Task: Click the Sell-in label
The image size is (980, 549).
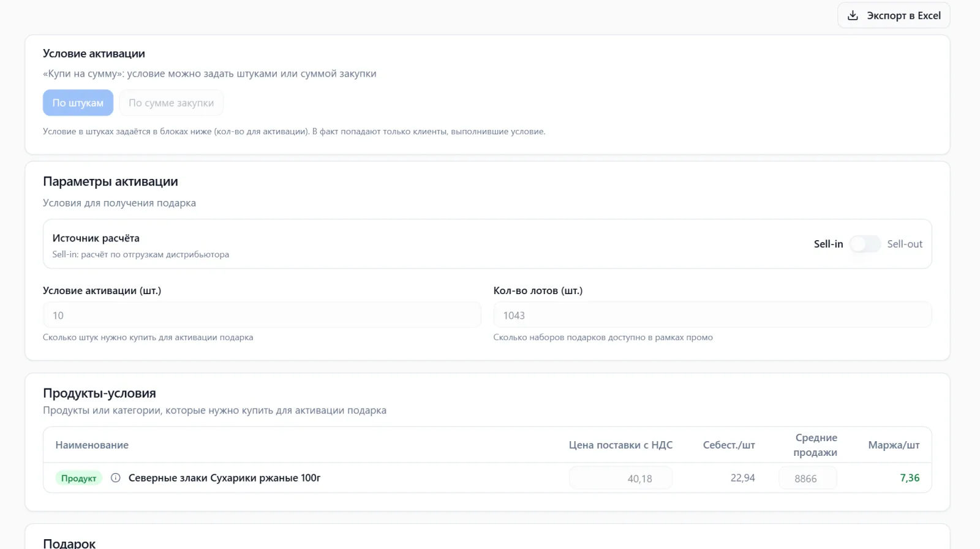Action: tap(828, 244)
